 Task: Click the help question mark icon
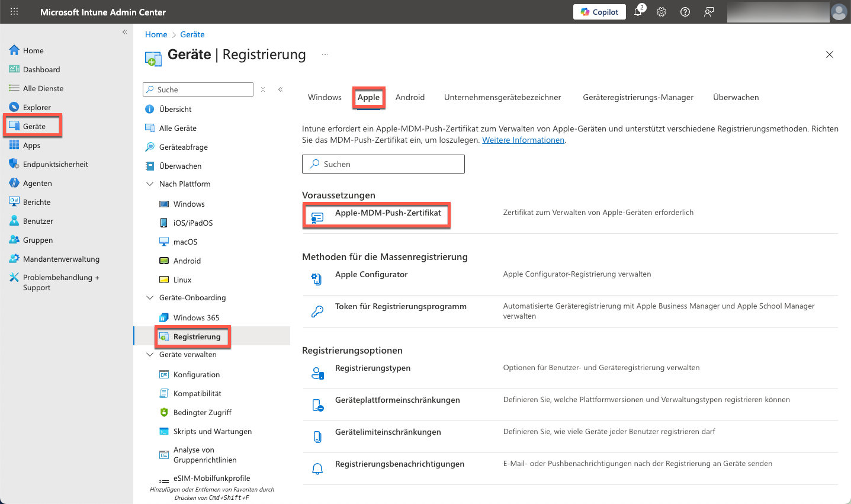coord(685,12)
